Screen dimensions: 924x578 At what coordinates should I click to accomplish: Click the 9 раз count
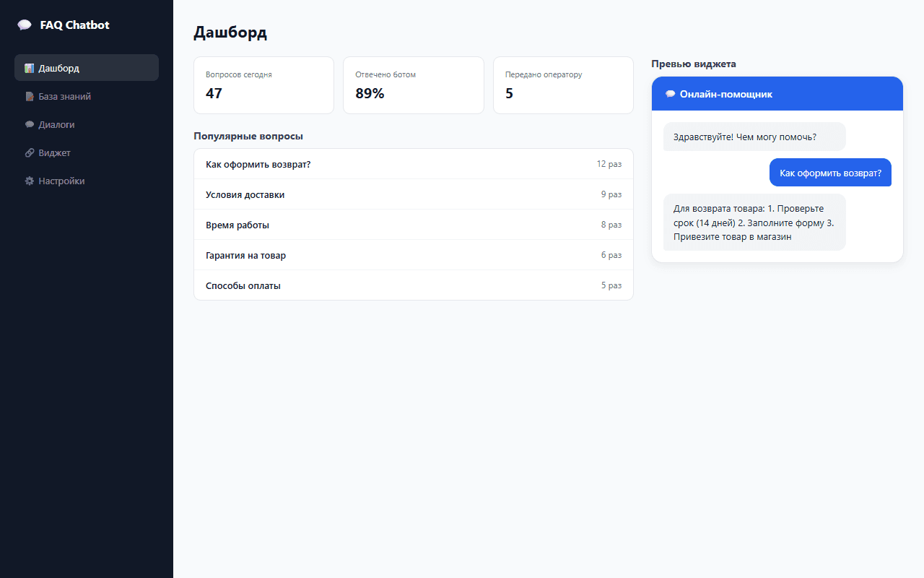(x=611, y=194)
